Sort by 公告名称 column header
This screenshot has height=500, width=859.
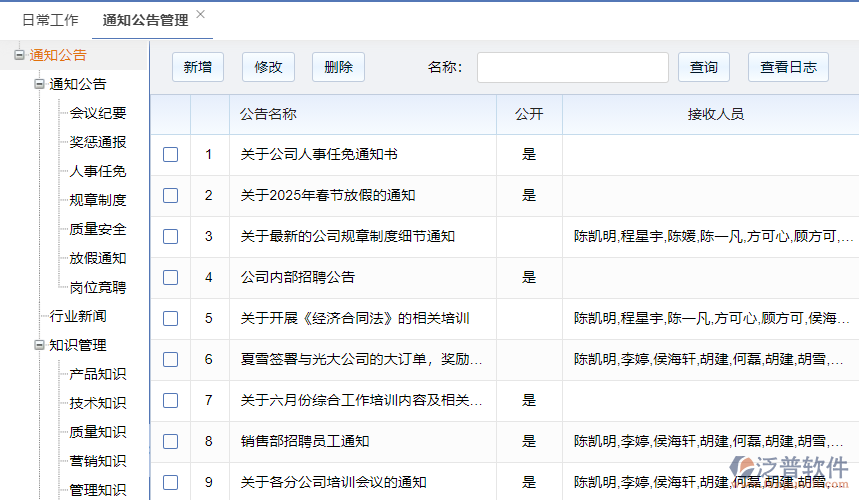coord(268,115)
